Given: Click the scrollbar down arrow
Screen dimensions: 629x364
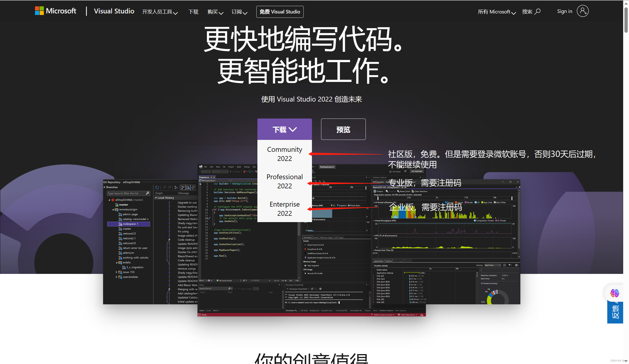Looking at the screenshot, I should pos(626,361).
